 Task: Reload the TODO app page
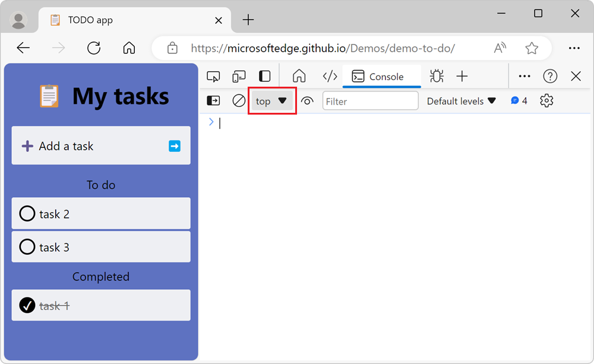pos(94,48)
